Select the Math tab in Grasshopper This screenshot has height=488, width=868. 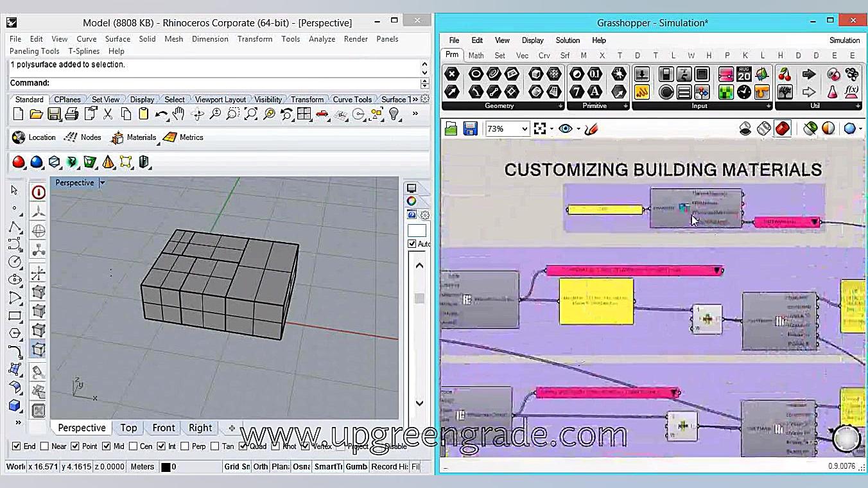pyautogui.click(x=476, y=56)
